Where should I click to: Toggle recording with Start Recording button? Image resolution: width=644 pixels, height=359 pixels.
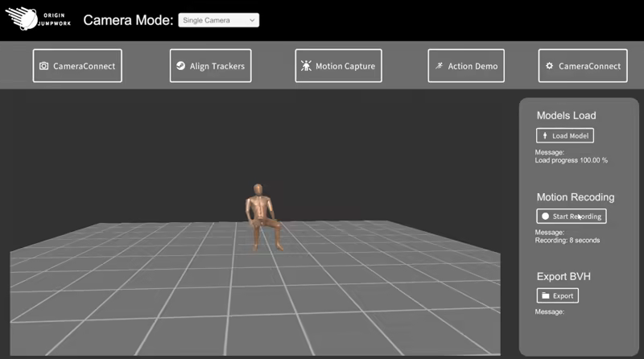coord(571,216)
